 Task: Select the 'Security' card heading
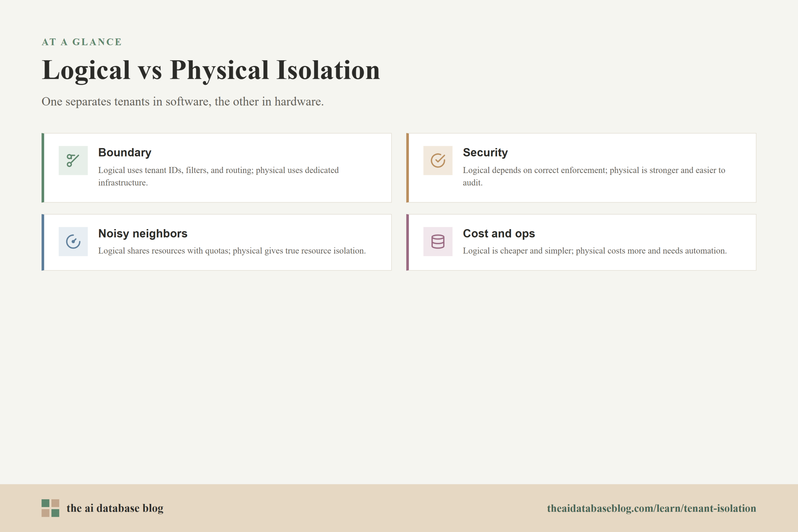tap(485, 153)
